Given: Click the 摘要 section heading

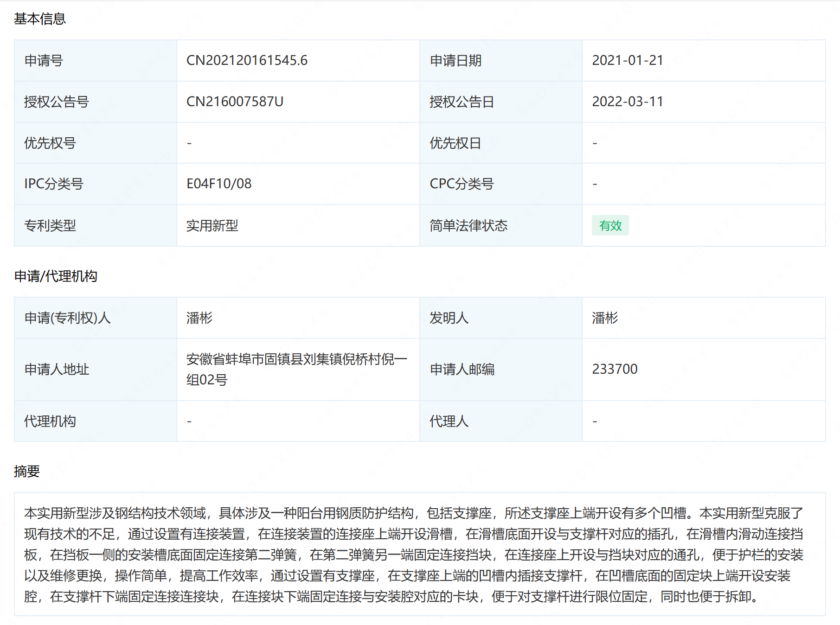Looking at the screenshot, I should pyautogui.click(x=27, y=471).
